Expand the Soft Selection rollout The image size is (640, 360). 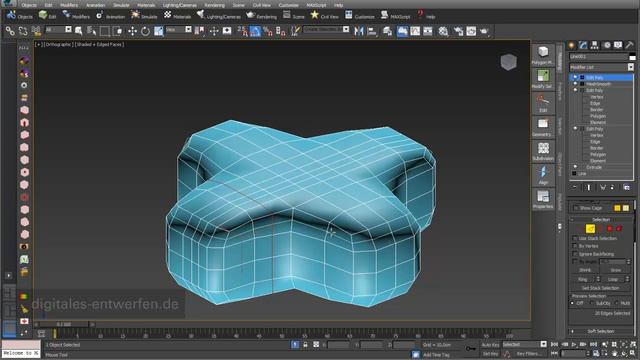point(601,331)
